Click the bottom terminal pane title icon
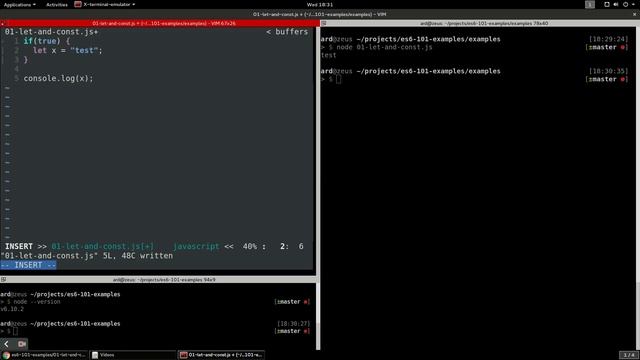640x360 pixels. click(3, 280)
